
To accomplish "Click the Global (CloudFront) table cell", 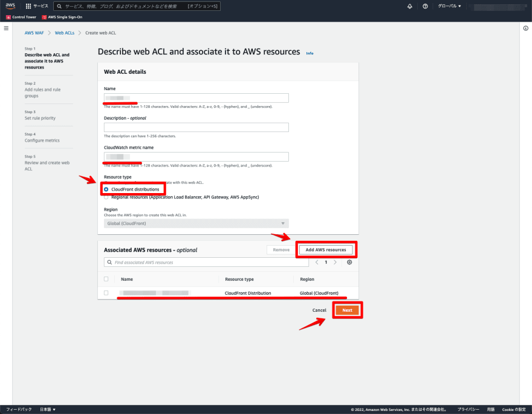I will 319,293.
